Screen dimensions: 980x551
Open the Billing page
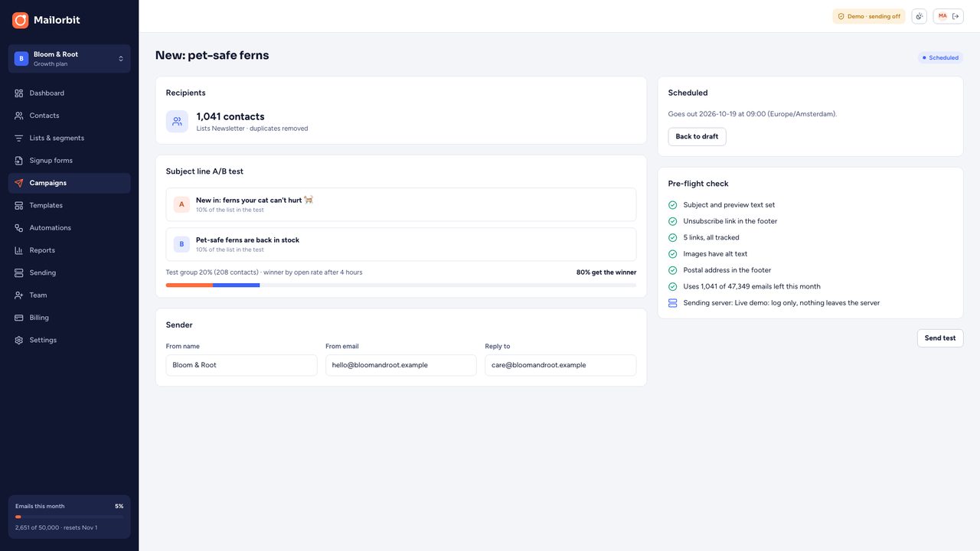[x=70, y=318]
